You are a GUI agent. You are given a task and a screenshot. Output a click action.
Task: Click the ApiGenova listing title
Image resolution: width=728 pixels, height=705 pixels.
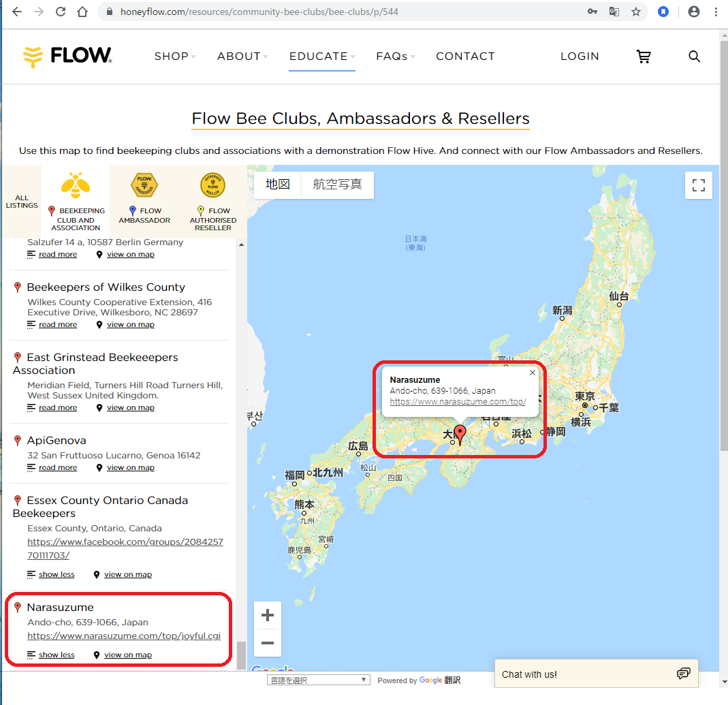point(57,440)
